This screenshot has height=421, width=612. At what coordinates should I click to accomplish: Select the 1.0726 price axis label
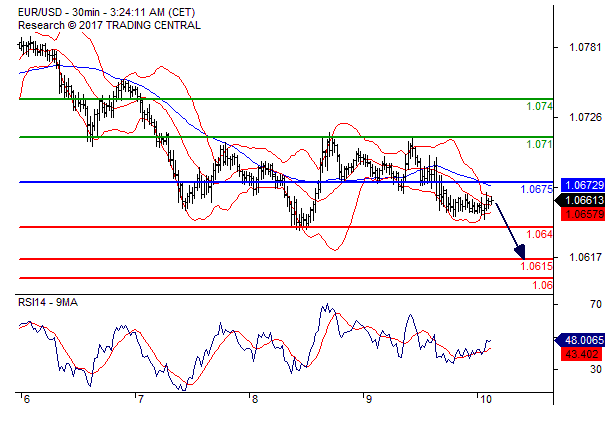pos(585,117)
